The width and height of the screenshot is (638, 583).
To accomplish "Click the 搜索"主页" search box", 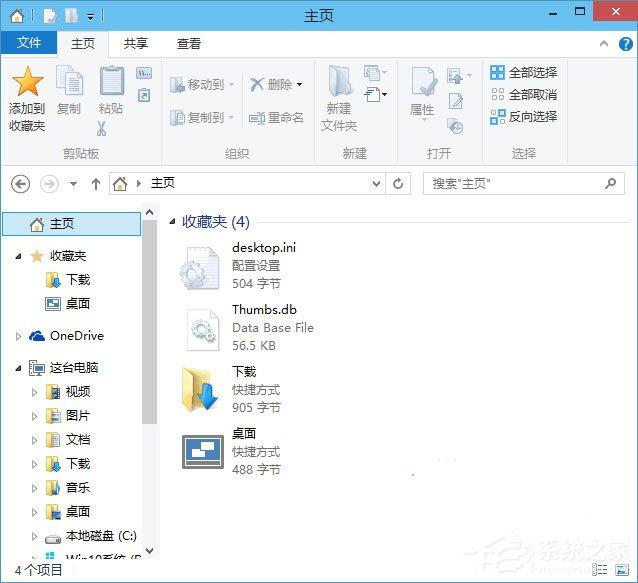I will click(524, 184).
